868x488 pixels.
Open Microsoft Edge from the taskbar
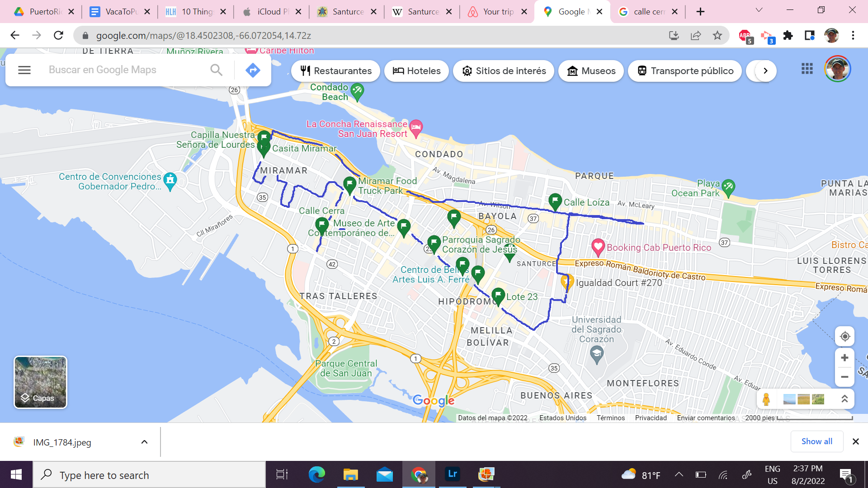click(316, 474)
